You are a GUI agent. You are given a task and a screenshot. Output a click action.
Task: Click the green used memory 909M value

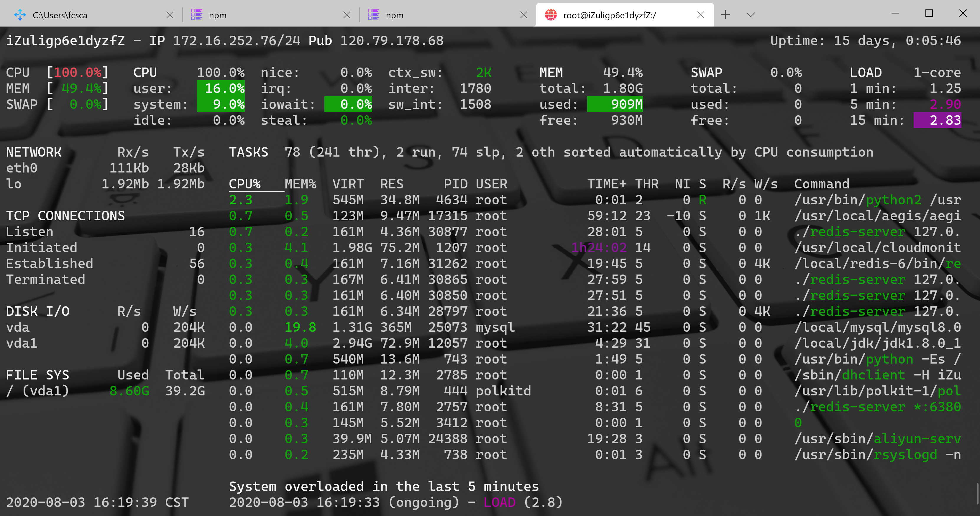click(615, 104)
